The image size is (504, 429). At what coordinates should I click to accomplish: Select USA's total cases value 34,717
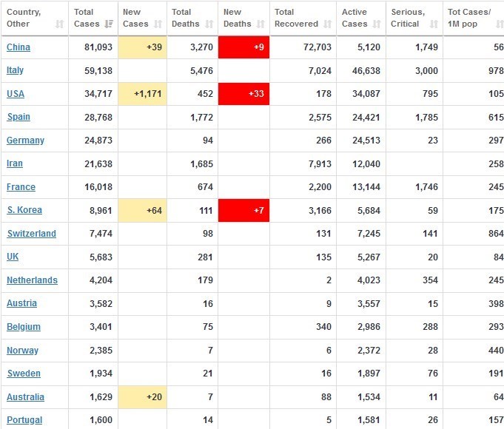tap(98, 94)
